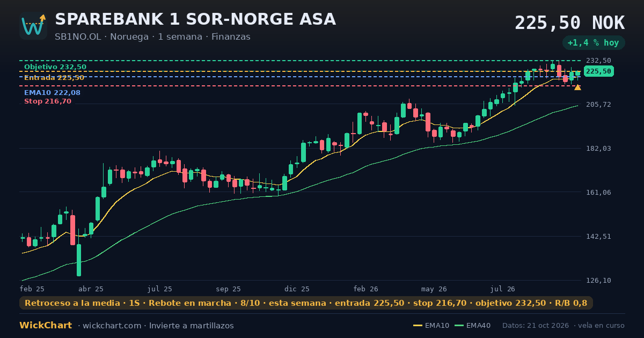Click the green 225,50 current price tag
This screenshot has width=644, height=338.
tap(598, 71)
